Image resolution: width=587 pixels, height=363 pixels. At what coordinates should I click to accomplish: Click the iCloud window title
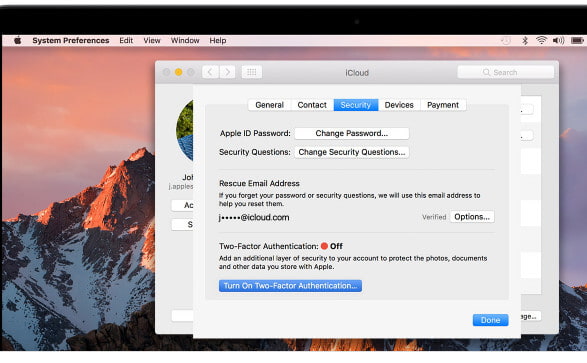click(357, 73)
